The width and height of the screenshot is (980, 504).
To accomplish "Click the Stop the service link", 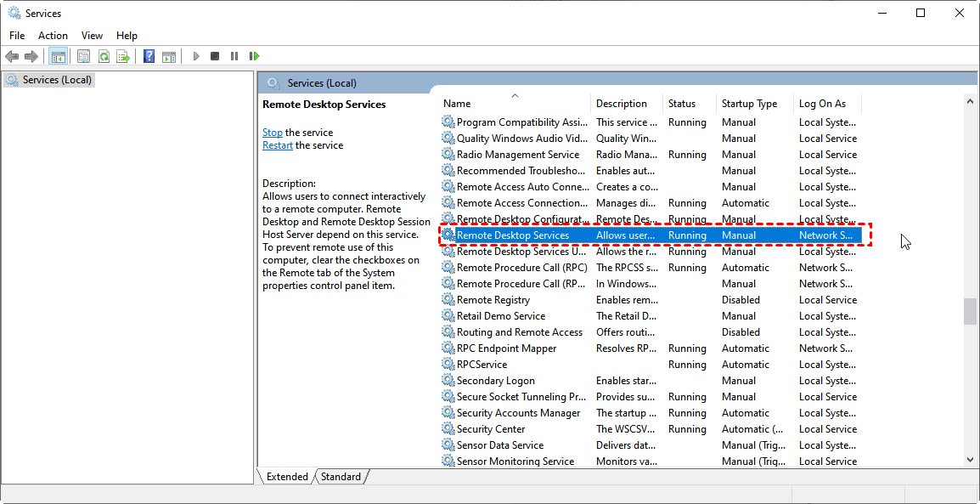I will click(x=272, y=133).
